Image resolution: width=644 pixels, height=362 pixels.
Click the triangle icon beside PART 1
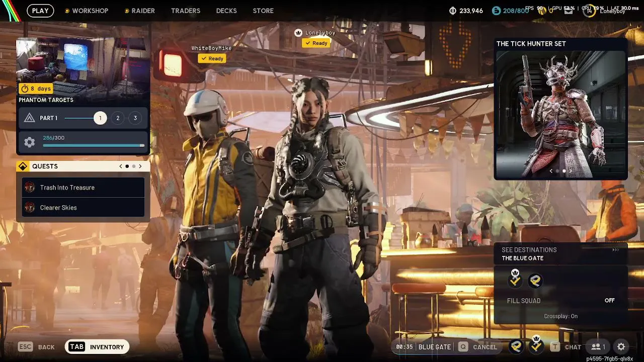[30, 118]
